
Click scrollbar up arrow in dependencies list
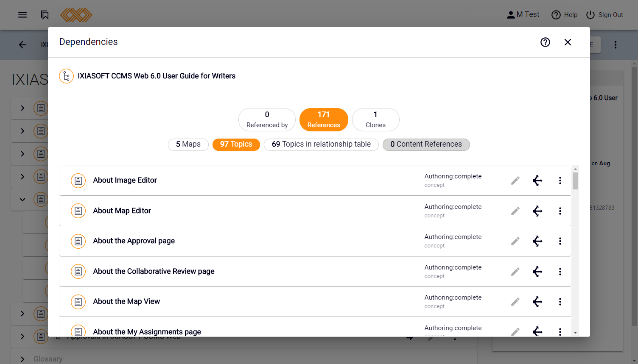click(x=575, y=169)
